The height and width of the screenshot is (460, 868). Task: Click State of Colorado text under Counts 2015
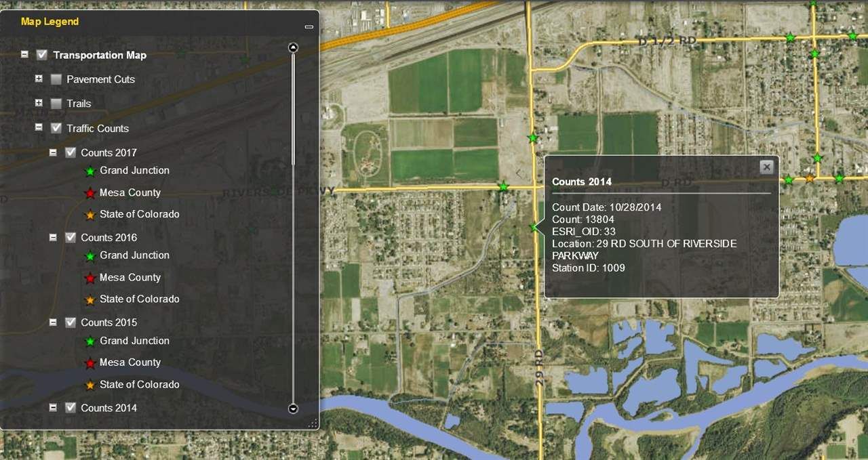[140, 384]
